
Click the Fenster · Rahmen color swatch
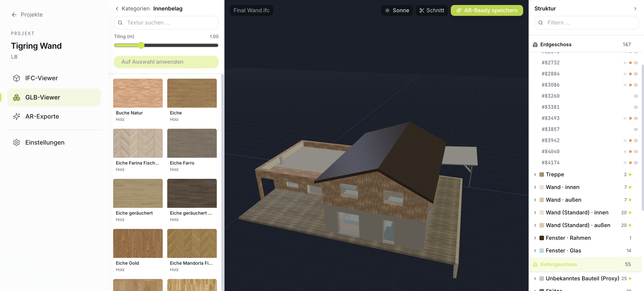click(541, 238)
